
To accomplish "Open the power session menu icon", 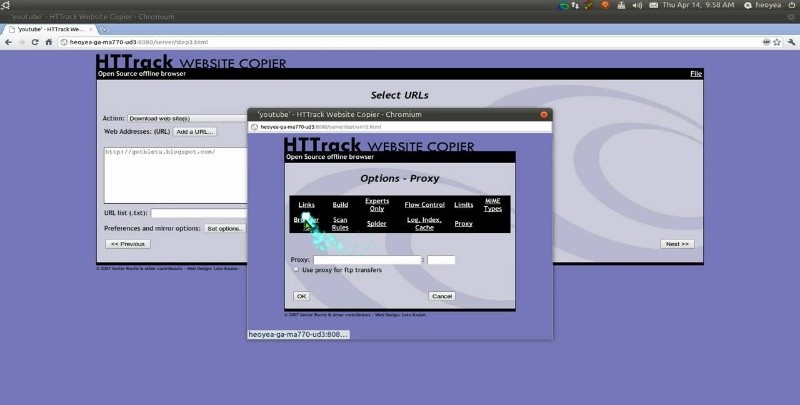I will coord(792,5).
